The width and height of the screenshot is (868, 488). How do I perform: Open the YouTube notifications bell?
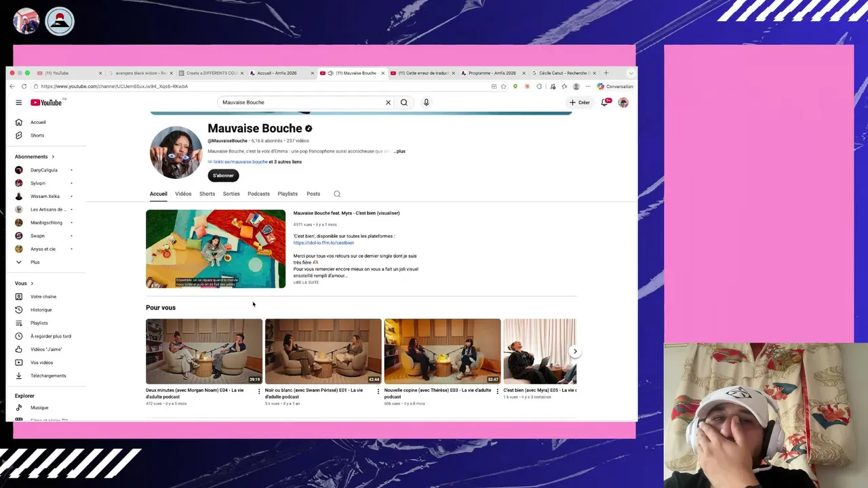[605, 102]
